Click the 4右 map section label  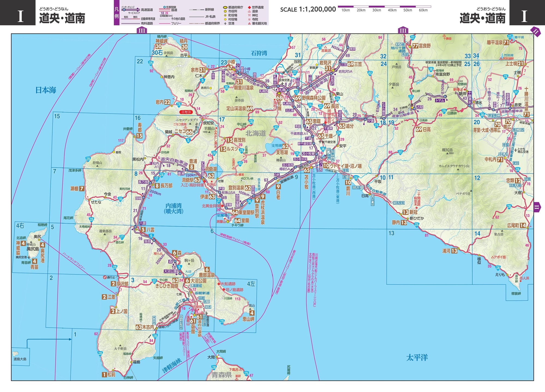tap(20, 226)
